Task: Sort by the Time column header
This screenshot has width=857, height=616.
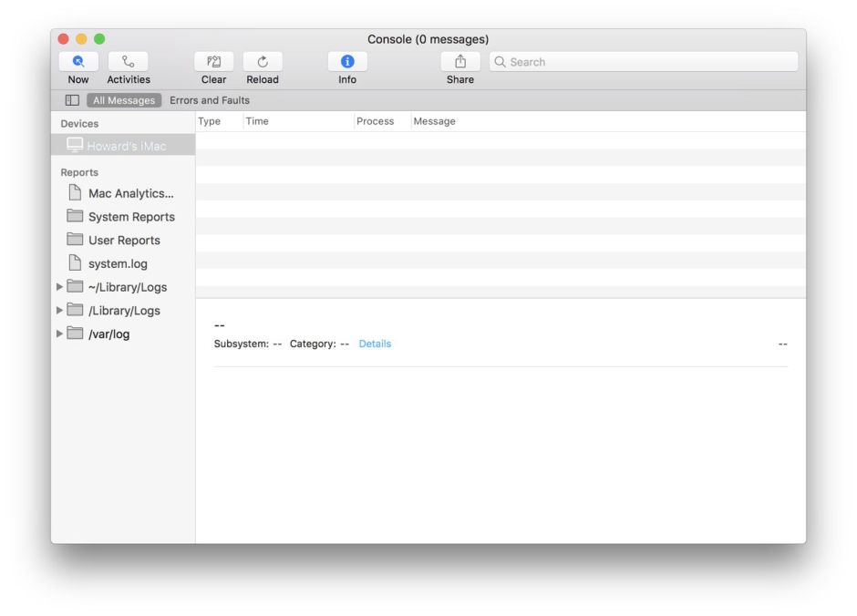Action: 257,121
